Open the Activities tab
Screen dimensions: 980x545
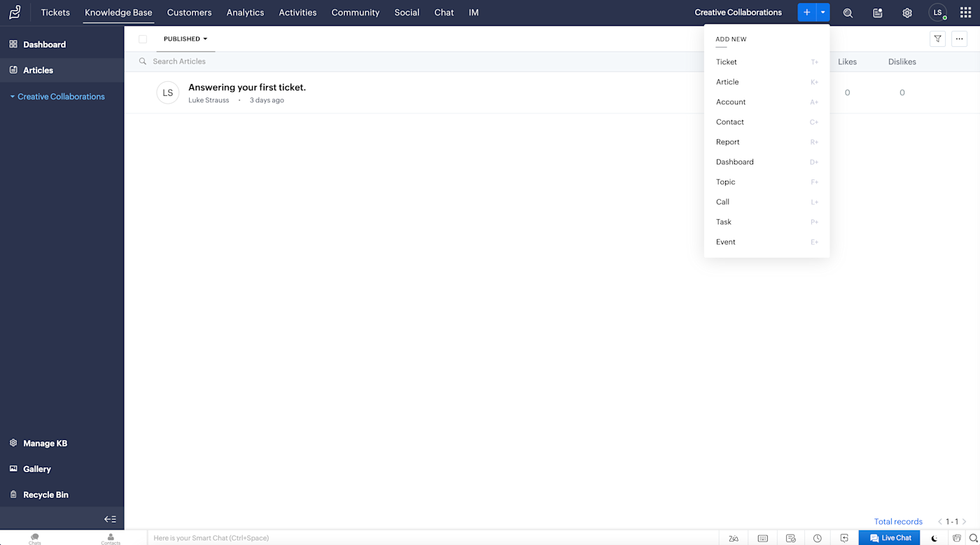(297, 13)
